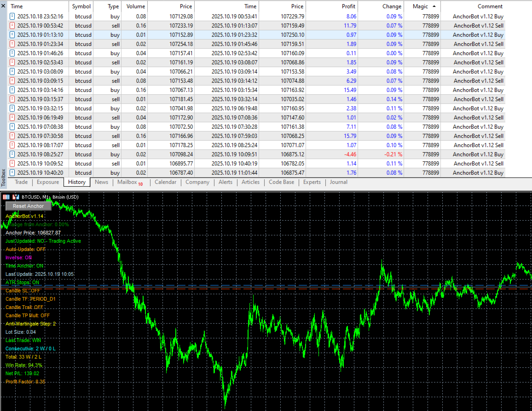This screenshot has height=411, width=532.
Task: Click the sell icon for the 2025.10.19 03:09:15 row
Action: 12,80
